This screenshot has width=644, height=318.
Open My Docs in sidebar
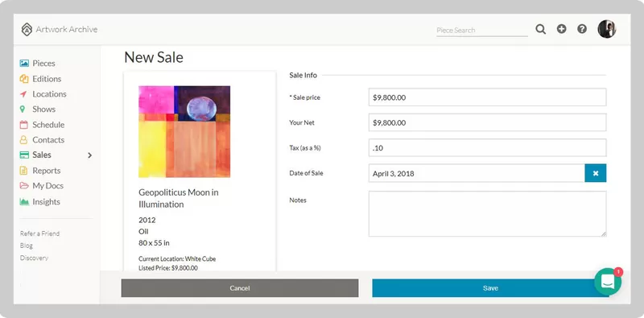tap(48, 186)
